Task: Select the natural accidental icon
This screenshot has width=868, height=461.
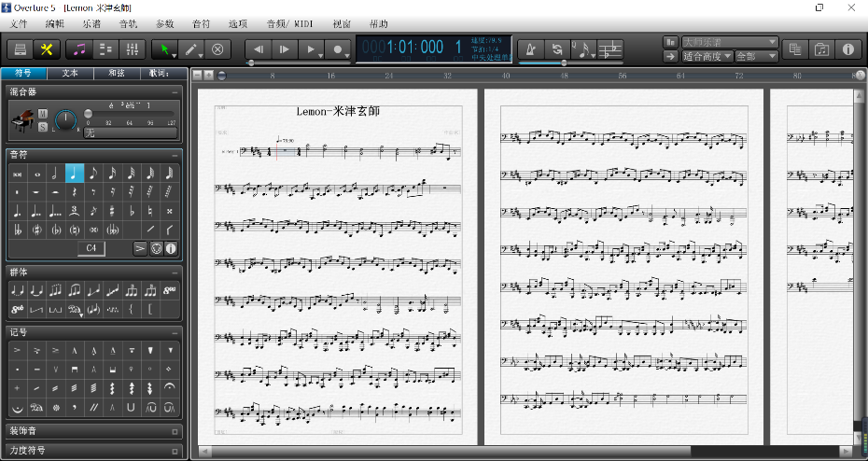Action: coord(149,211)
